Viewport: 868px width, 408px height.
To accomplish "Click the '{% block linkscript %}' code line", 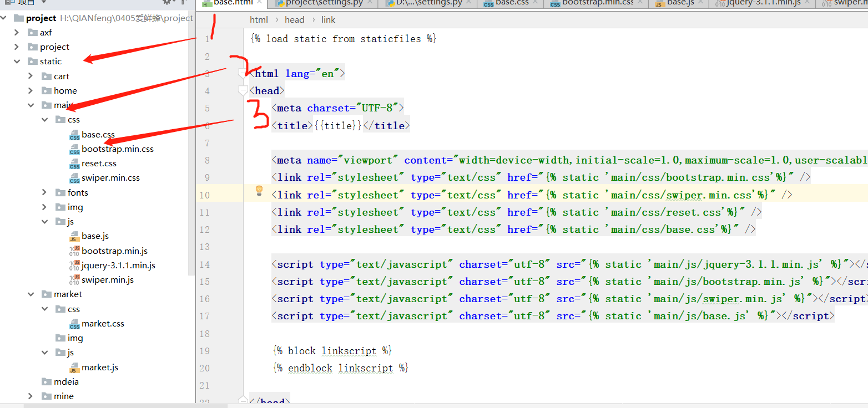I will point(332,351).
